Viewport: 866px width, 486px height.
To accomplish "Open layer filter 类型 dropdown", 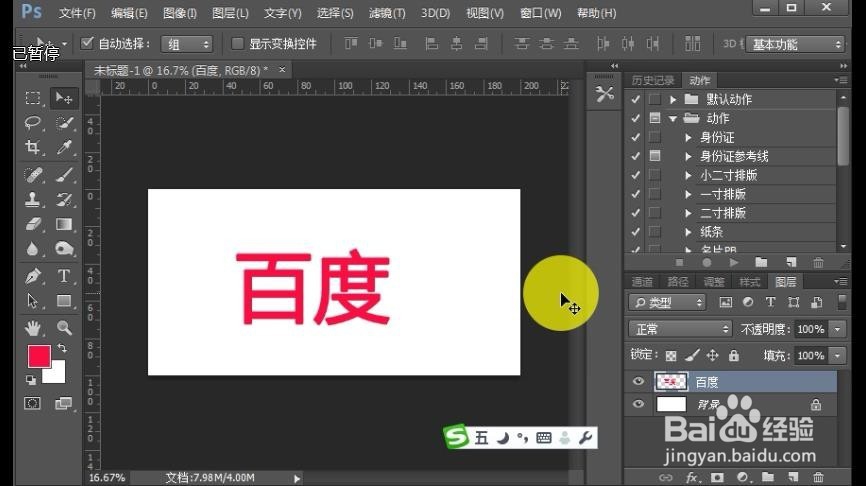I will pyautogui.click(x=667, y=302).
